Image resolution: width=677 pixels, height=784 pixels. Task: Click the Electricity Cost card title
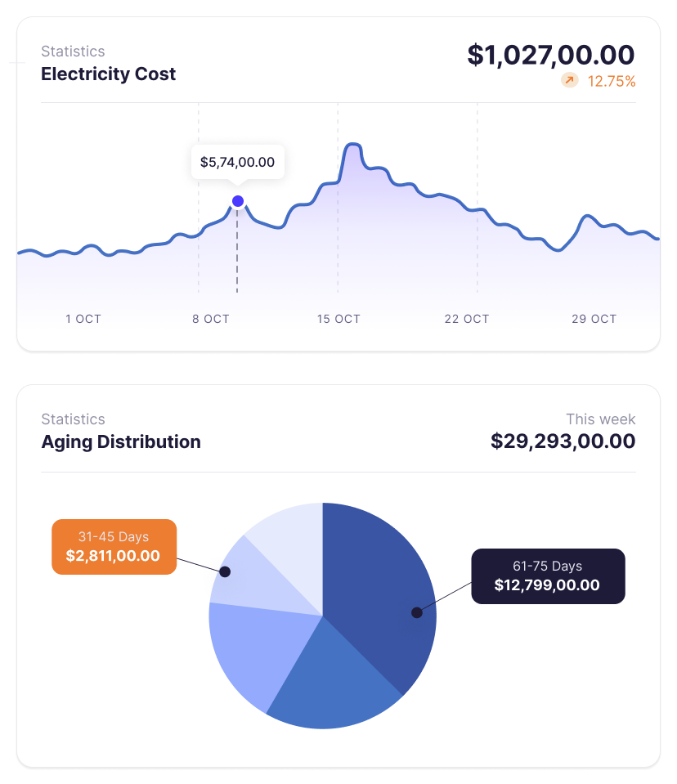(x=108, y=74)
